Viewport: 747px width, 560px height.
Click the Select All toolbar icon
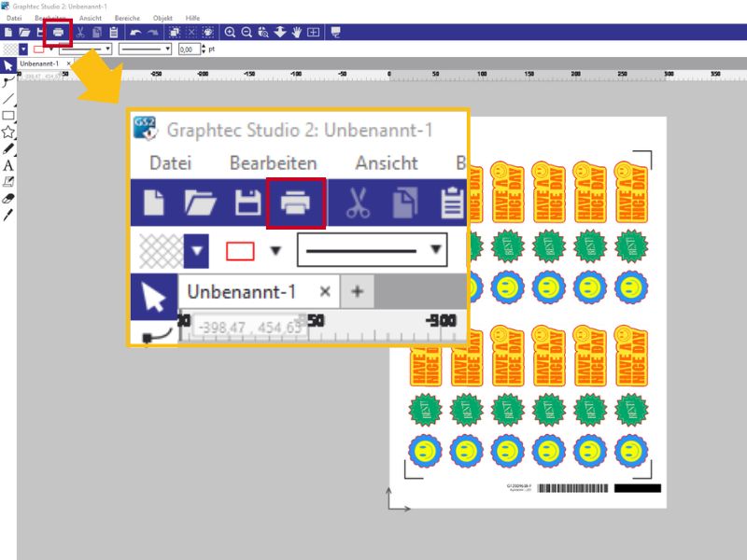[x=175, y=33]
